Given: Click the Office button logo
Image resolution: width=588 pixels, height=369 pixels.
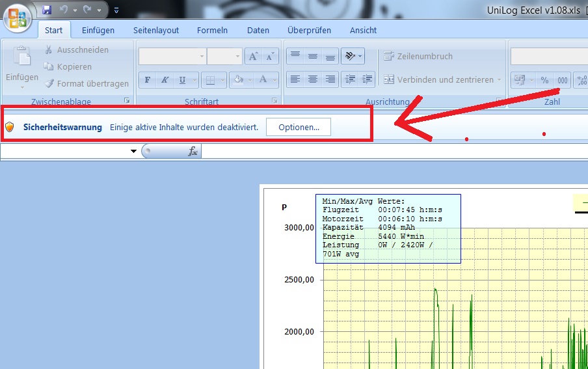Looking at the screenshot, I should click(19, 18).
